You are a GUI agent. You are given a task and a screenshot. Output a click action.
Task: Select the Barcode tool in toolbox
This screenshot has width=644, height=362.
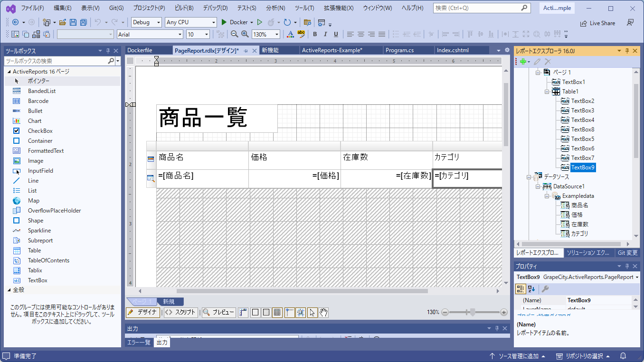coord(38,101)
